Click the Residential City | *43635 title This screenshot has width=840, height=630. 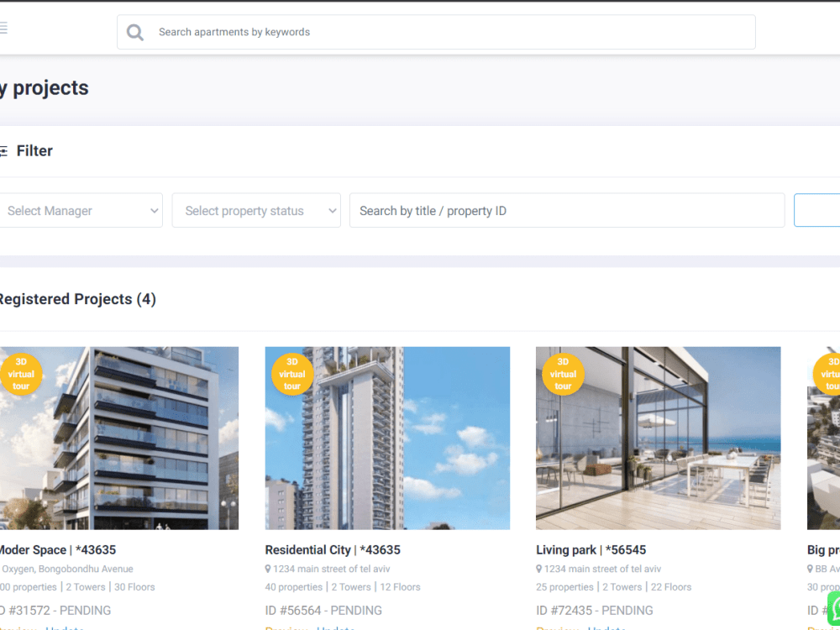333,550
